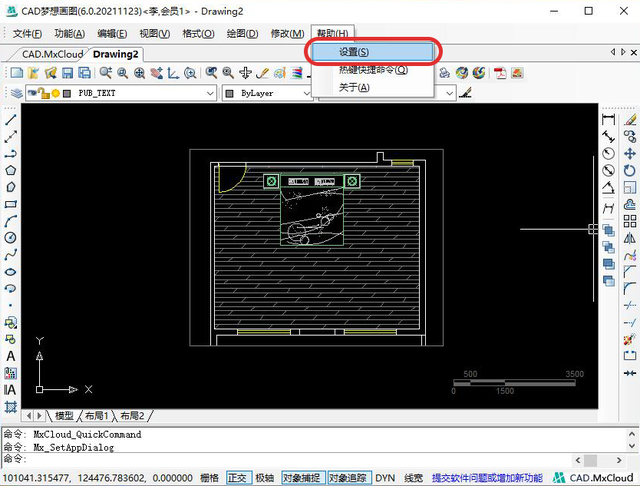Toggle the 正交 ortho mode

click(238, 478)
